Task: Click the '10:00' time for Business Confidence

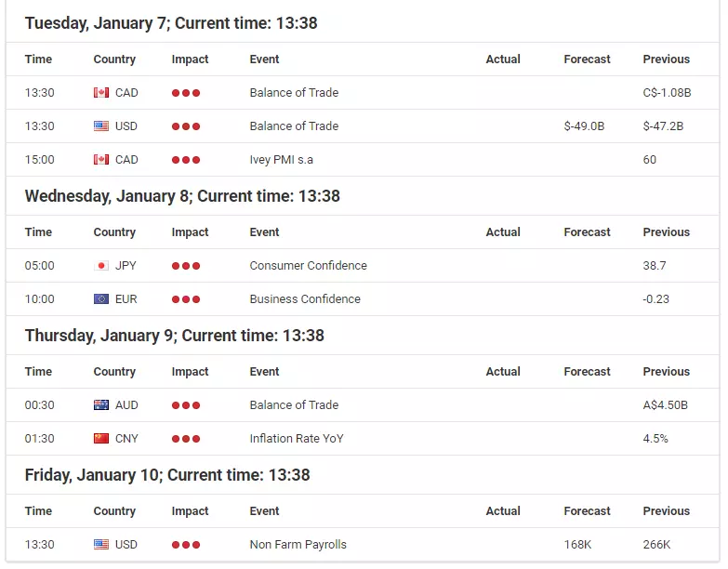Action: pos(39,298)
